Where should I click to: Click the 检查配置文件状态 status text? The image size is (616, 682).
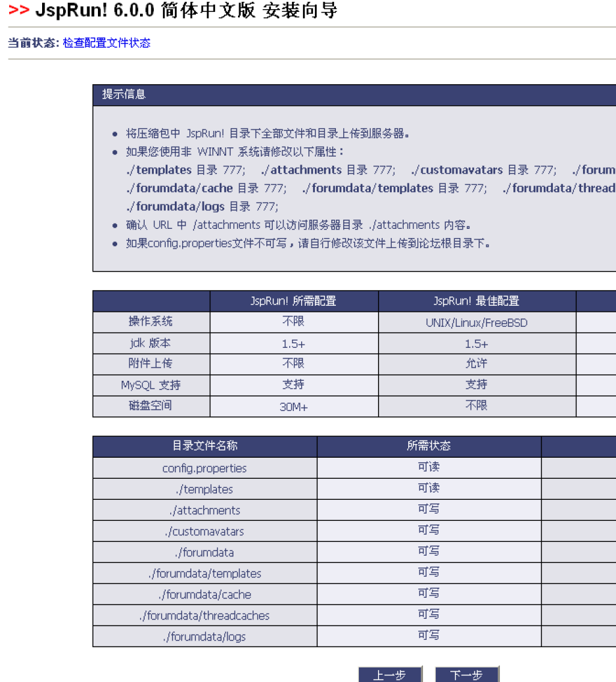click(107, 43)
